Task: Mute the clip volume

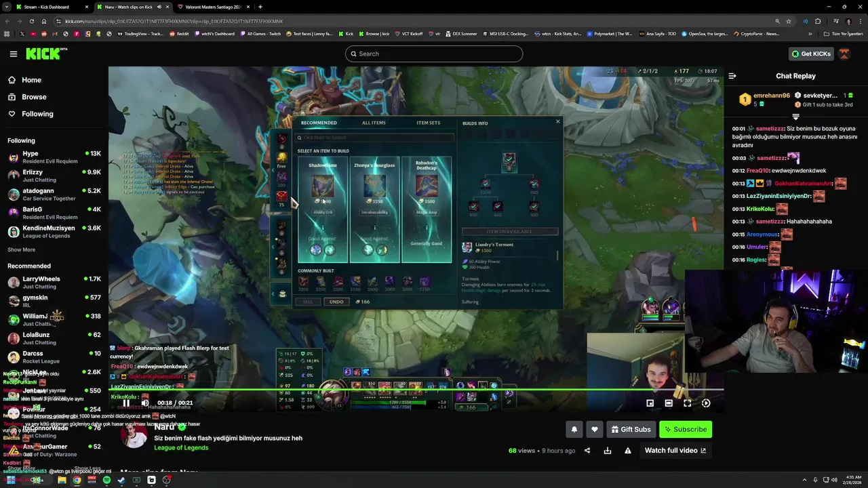Action: (145, 403)
